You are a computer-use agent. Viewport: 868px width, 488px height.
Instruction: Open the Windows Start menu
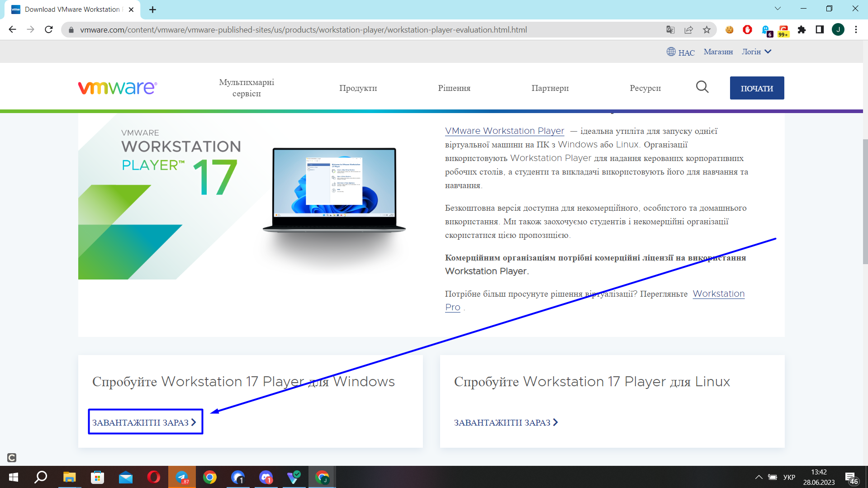[14, 477]
